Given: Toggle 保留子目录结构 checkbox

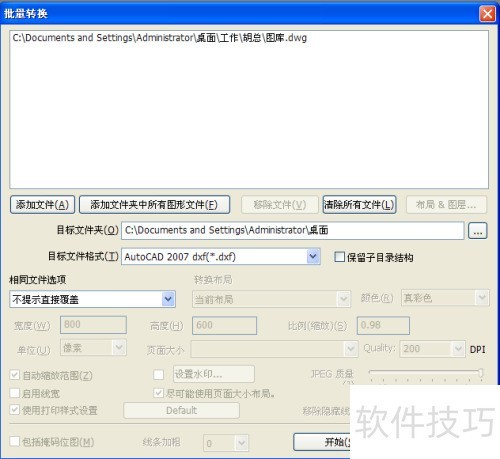Looking at the screenshot, I should point(339,257).
